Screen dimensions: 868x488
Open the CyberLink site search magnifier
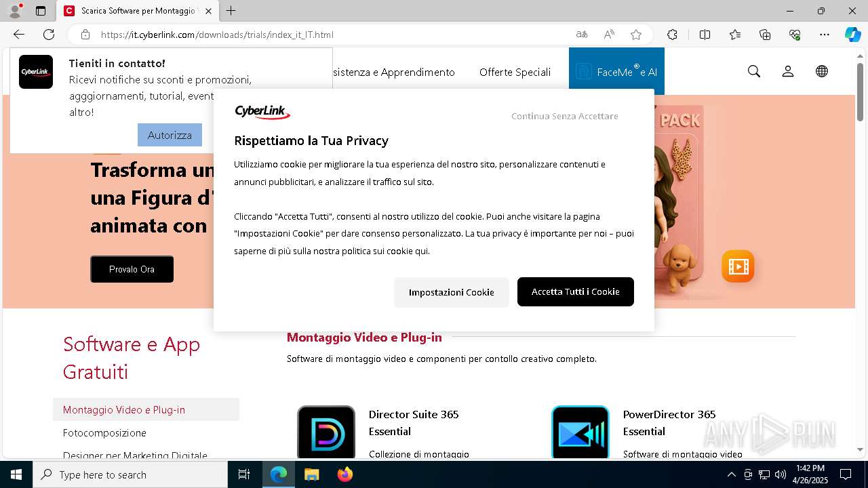754,71
